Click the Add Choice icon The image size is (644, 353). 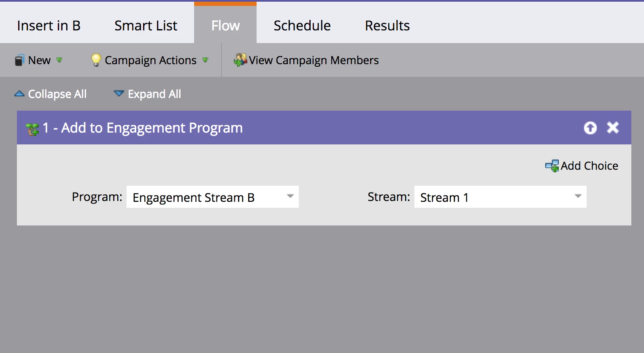552,166
